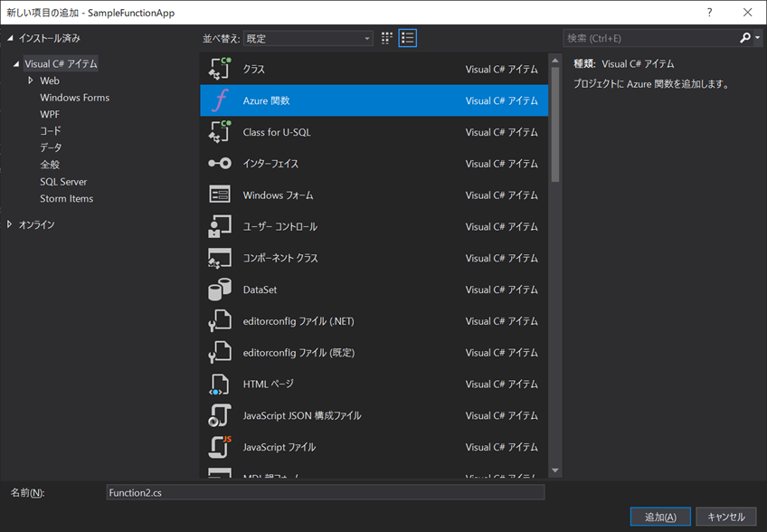Open the help question mark button
767x532 pixels.
[709, 13]
